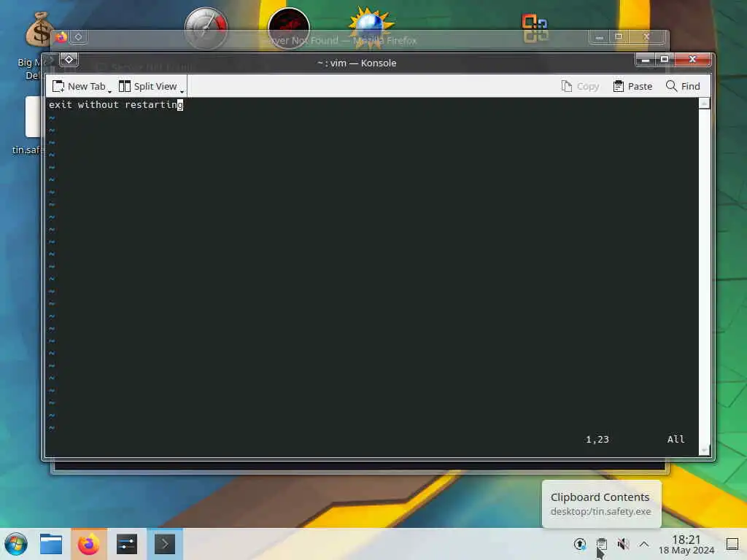The height and width of the screenshot is (560, 747).
Task: Open the Find search in Konsole
Action: click(683, 86)
